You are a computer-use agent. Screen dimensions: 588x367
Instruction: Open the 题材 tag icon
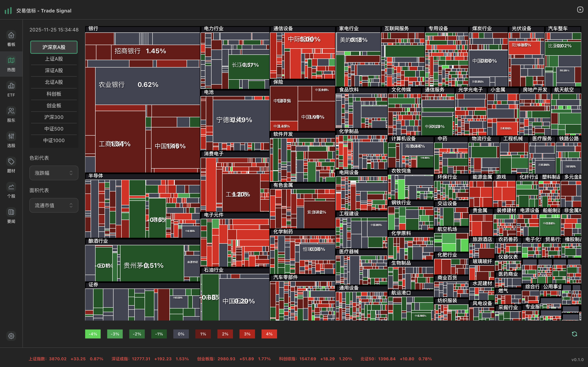click(11, 162)
